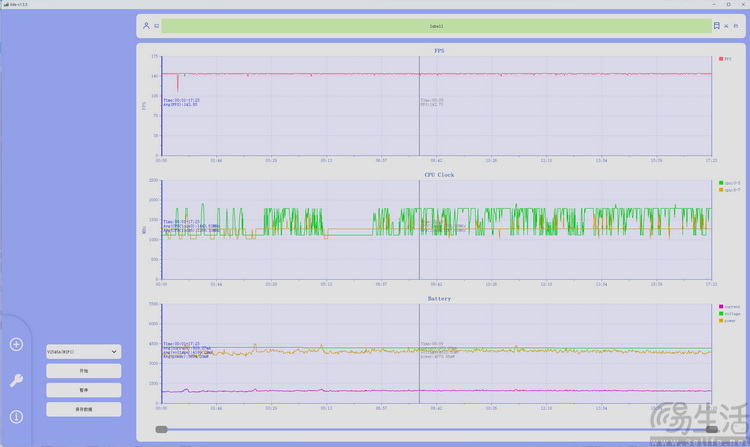Open the device selection dropdown
The image size is (750, 447).
[x=83, y=352]
